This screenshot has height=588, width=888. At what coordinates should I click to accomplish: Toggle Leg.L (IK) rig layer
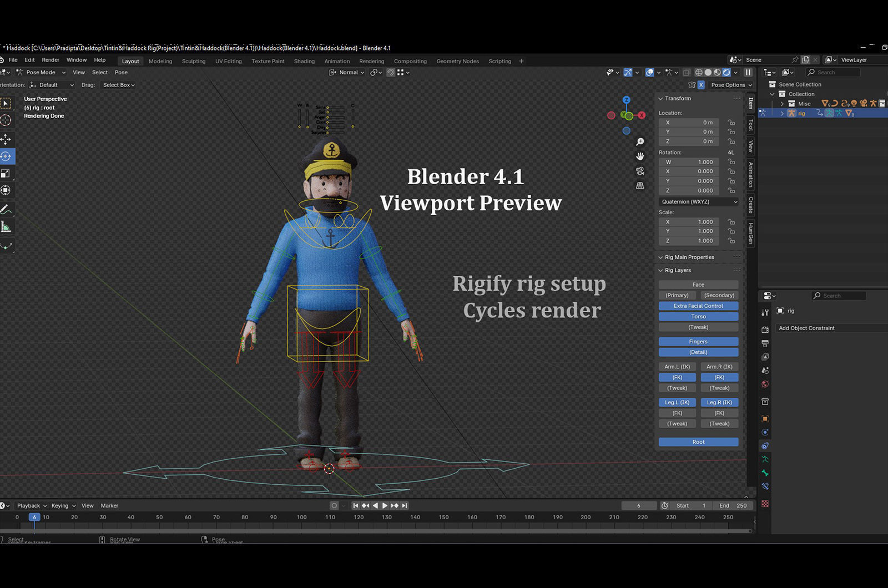(x=677, y=402)
